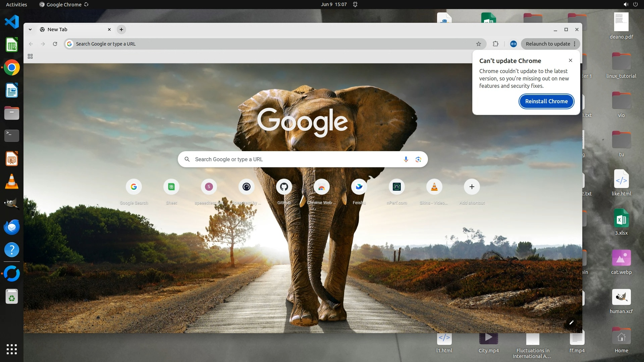This screenshot has width=644, height=362.
Task: Open Chrome three-dot menu
Action: pyautogui.click(x=575, y=44)
